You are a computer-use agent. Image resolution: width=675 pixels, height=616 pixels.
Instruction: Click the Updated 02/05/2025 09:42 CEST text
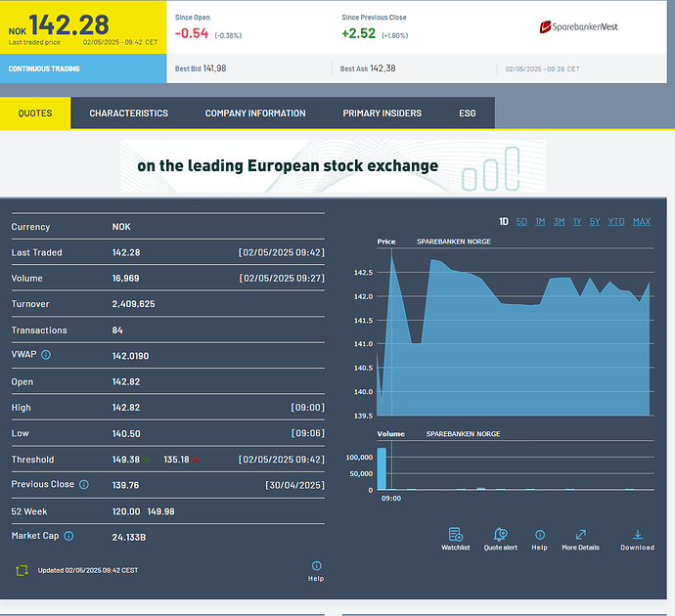(88, 570)
